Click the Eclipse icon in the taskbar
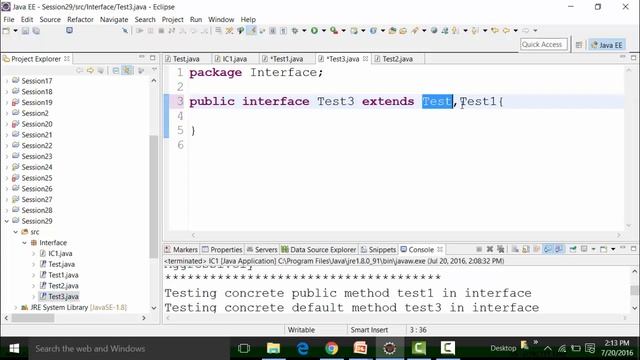Viewport: 640px width, 360px height. click(x=389, y=348)
